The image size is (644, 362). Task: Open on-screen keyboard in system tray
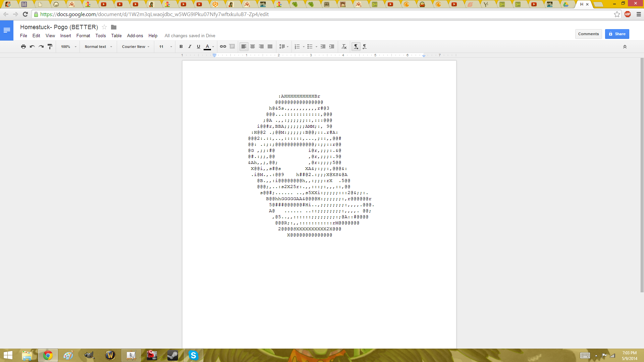(x=585, y=356)
